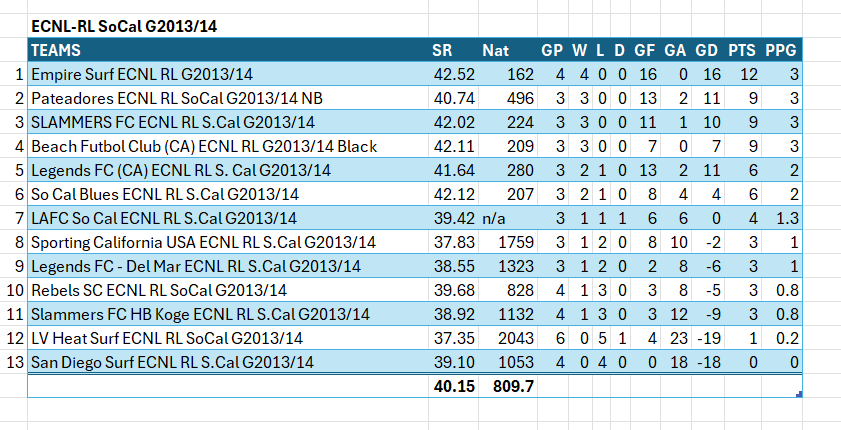Click the GF column header
Viewport: 841px width, 430px height.
tap(645, 50)
